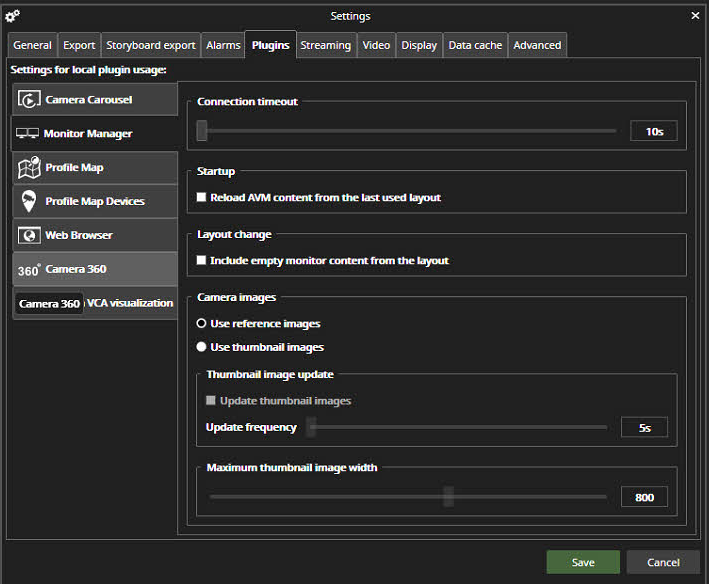The height and width of the screenshot is (586, 709).
Task: Click the Cancel button
Action: tap(663, 563)
